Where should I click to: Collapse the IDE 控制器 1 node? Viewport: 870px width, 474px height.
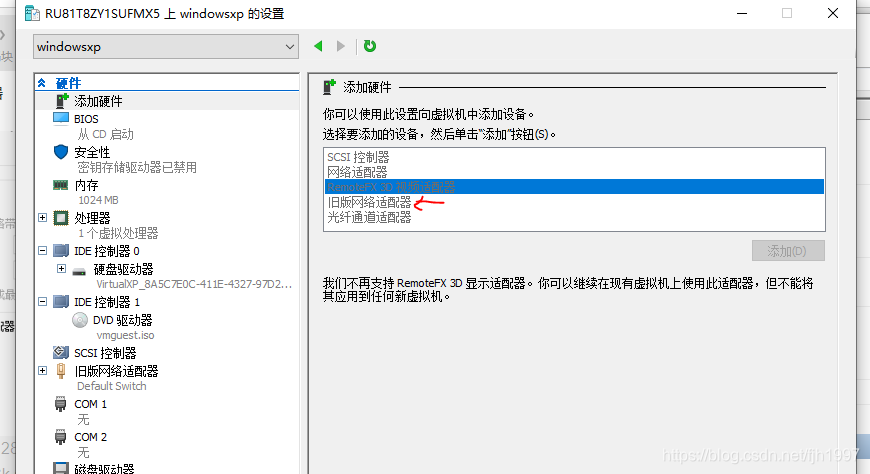pos(42,302)
